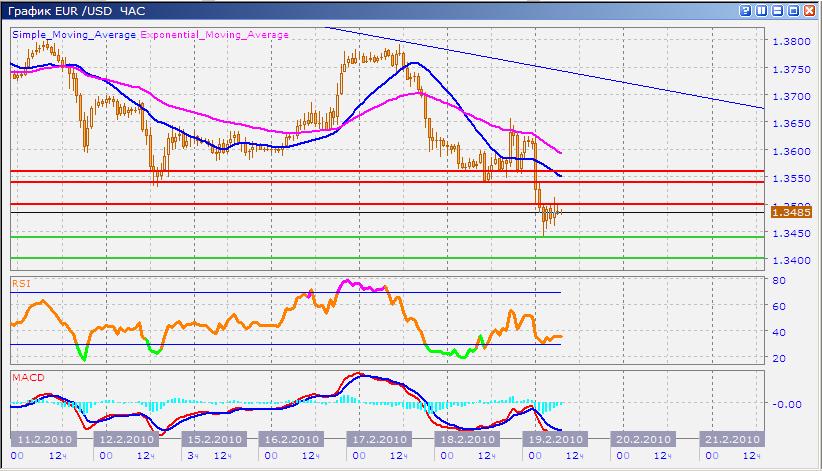Select the MACD indicator label
This screenshot has width=822, height=471.
pyautogui.click(x=27, y=377)
